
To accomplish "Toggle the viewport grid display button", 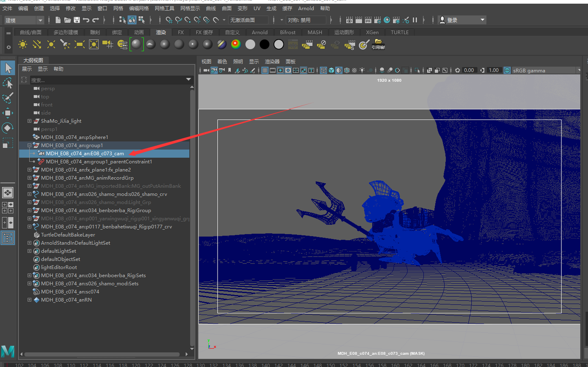I will (x=265, y=70).
